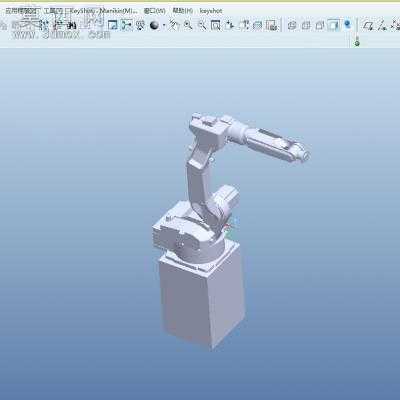Switch display to Hidden Line style
This screenshot has height=400, width=400.
pos(306,25)
